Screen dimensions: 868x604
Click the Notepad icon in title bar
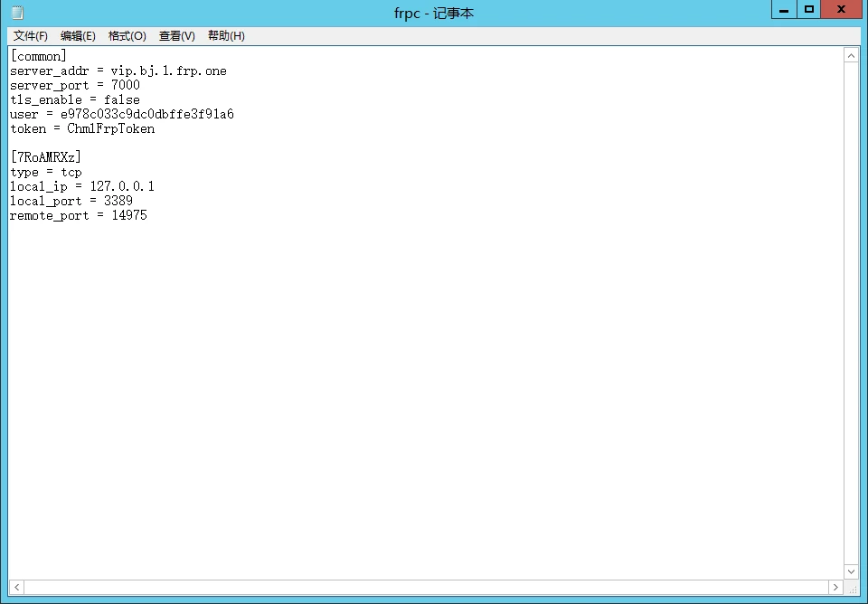(17, 12)
